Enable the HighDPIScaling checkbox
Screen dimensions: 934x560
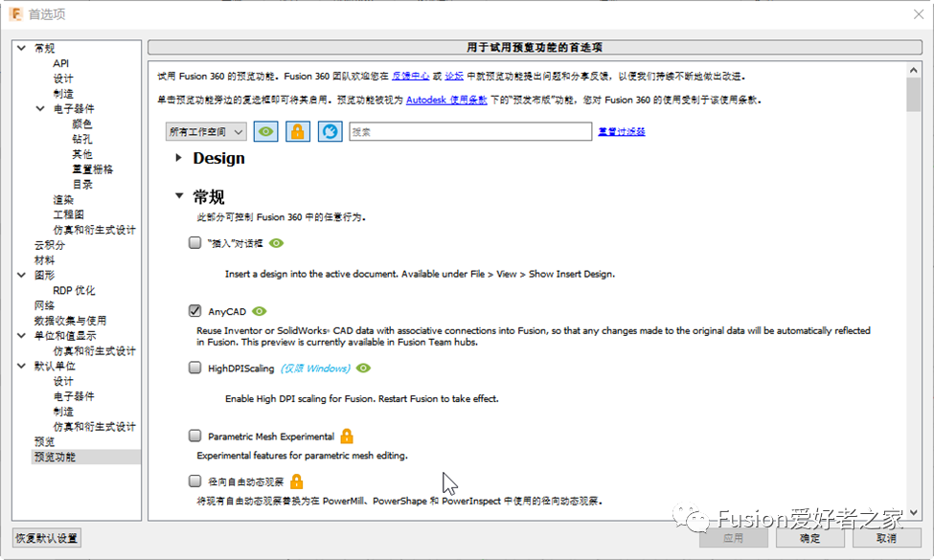pyautogui.click(x=194, y=368)
